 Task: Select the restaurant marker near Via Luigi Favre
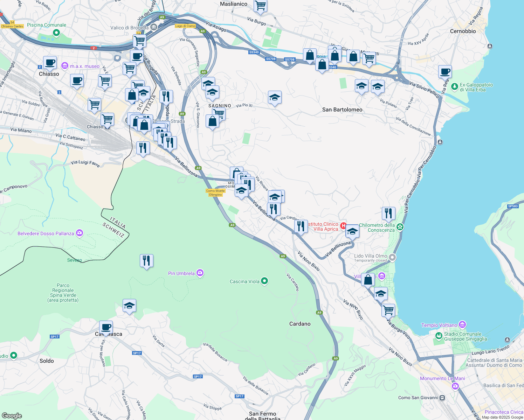(x=143, y=148)
